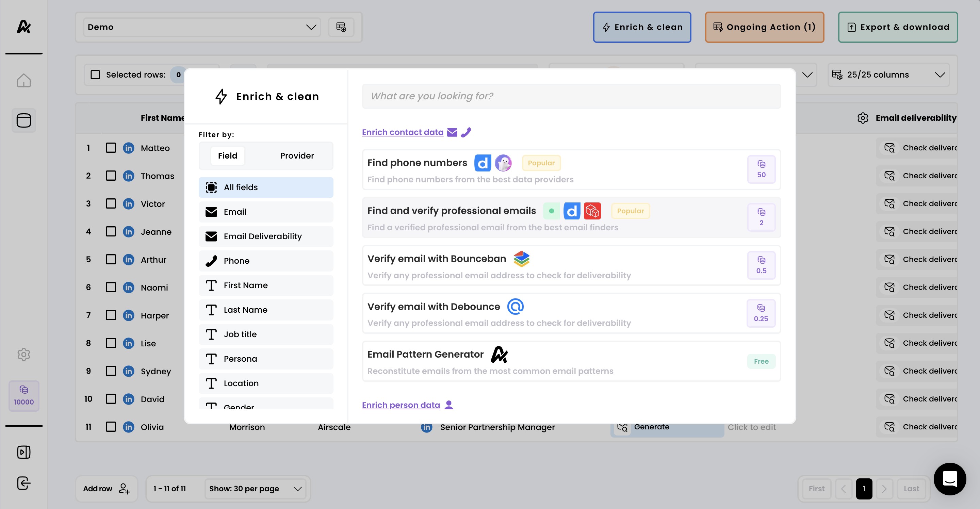Click the add table icon next to Demo
Screen dimensions: 980x509
tap(341, 27)
